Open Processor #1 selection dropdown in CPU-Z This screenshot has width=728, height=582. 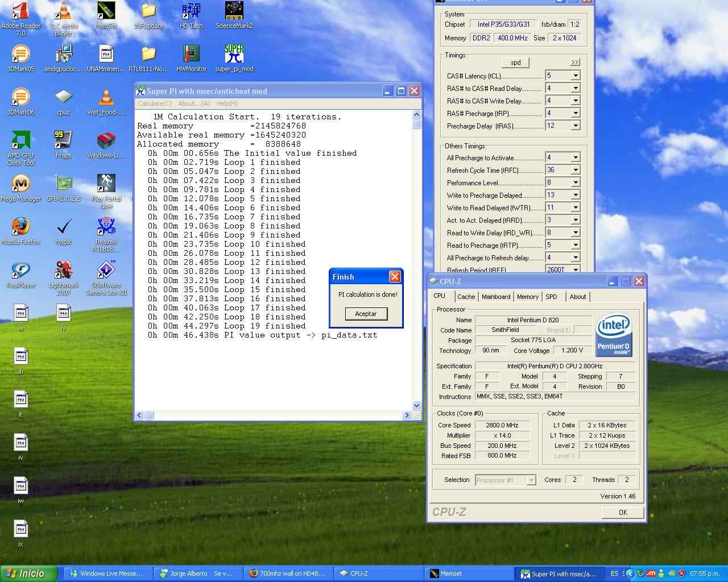(x=531, y=480)
